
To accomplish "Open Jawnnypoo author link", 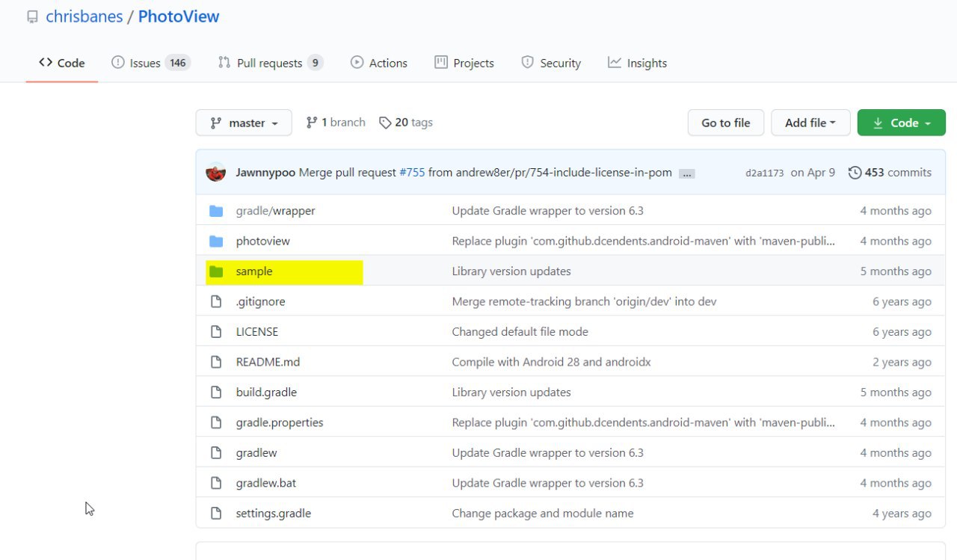I will coord(265,173).
